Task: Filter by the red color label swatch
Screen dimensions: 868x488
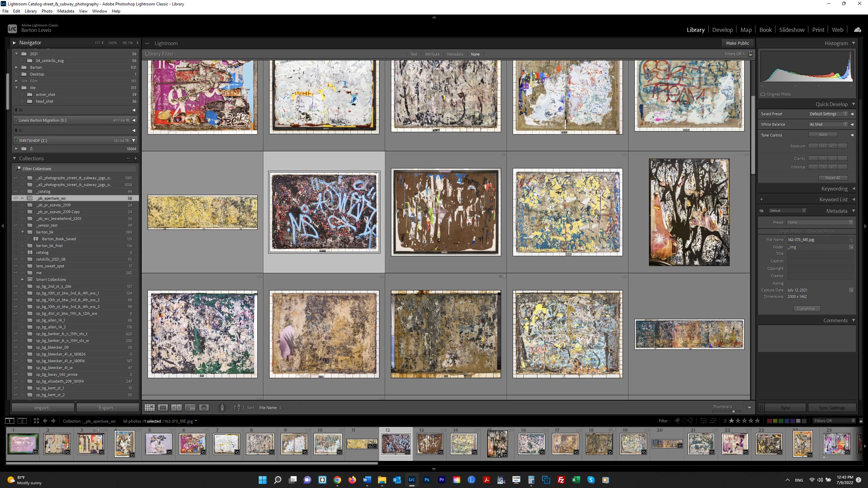Action: pos(769,421)
